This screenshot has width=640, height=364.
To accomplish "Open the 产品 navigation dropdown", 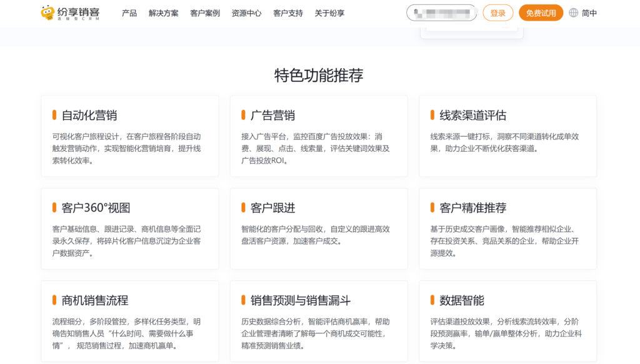I will click(129, 12).
